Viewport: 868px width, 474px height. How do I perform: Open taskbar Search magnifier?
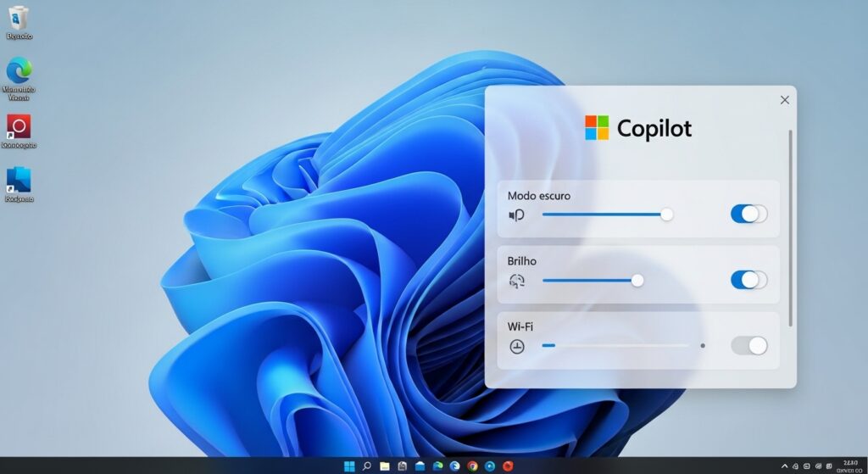pyautogui.click(x=366, y=466)
